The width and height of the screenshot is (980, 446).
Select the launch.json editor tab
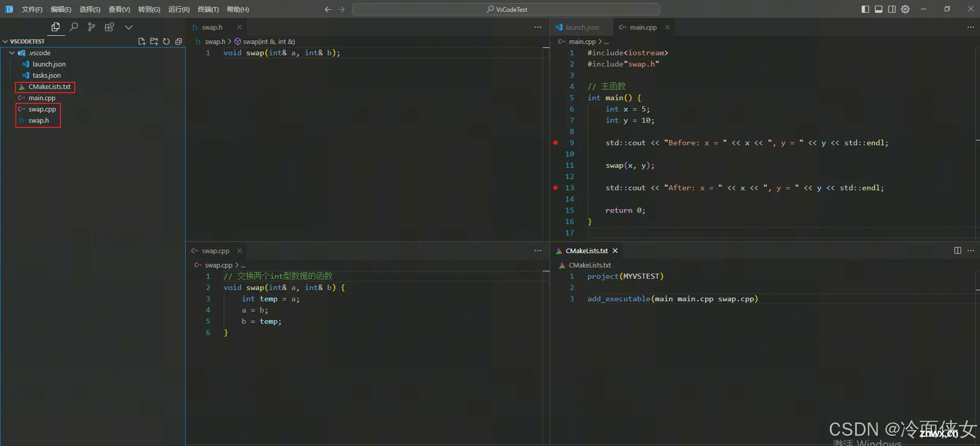pyautogui.click(x=582, y=27)
